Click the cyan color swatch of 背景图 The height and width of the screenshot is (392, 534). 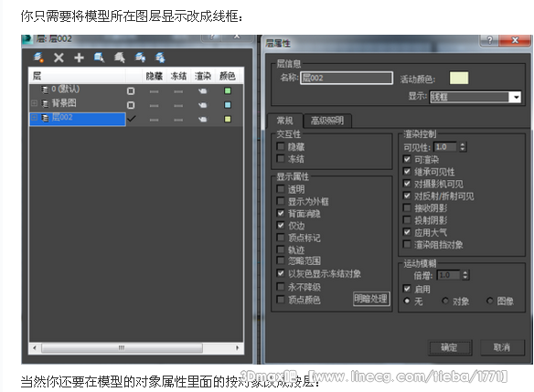coord(228,105)
